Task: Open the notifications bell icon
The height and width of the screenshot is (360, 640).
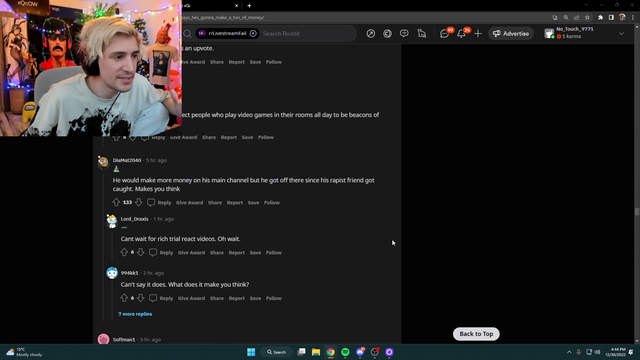Action: coord(461,33)
